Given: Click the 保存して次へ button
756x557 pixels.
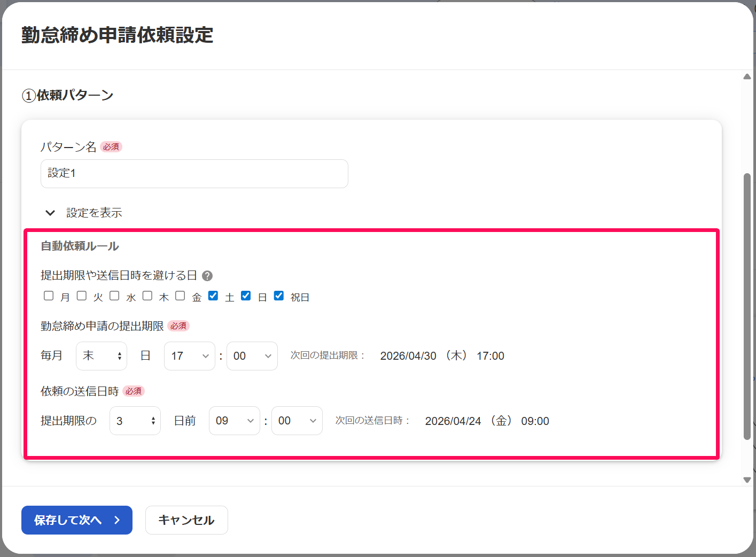Looking at the screenshot, I should click(x=77, y=520).
